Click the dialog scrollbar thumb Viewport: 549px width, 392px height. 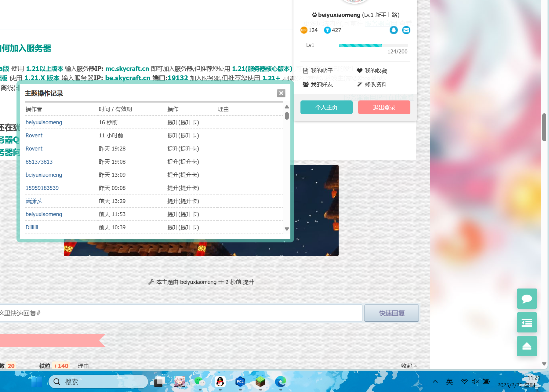(287, 116)
